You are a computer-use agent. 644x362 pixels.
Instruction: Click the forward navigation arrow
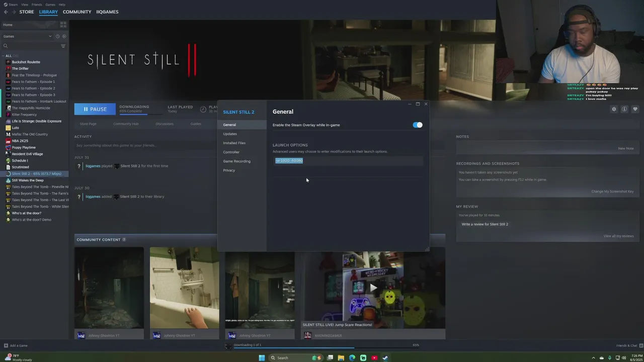tap(14, 12)
